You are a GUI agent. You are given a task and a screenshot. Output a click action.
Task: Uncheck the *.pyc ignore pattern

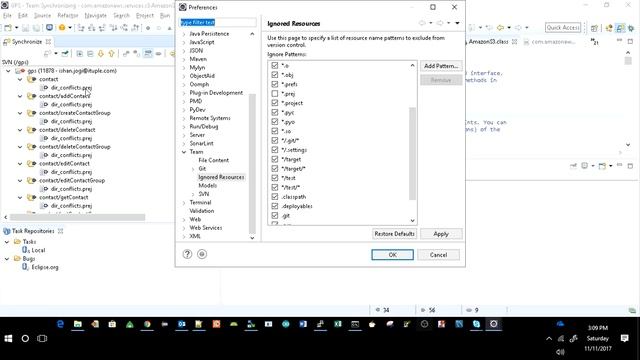click(x=275, y=112)
